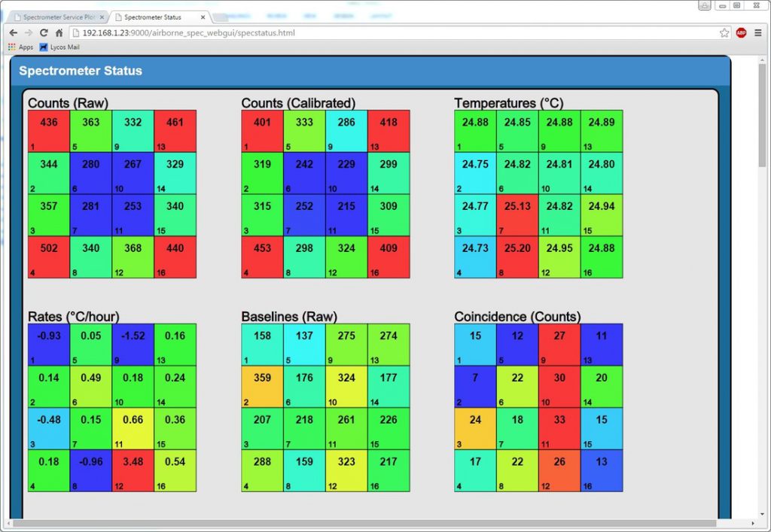Click the horizontal scrollbar at the bottom
Screen dimensions: 771x532
pos(361,523)
